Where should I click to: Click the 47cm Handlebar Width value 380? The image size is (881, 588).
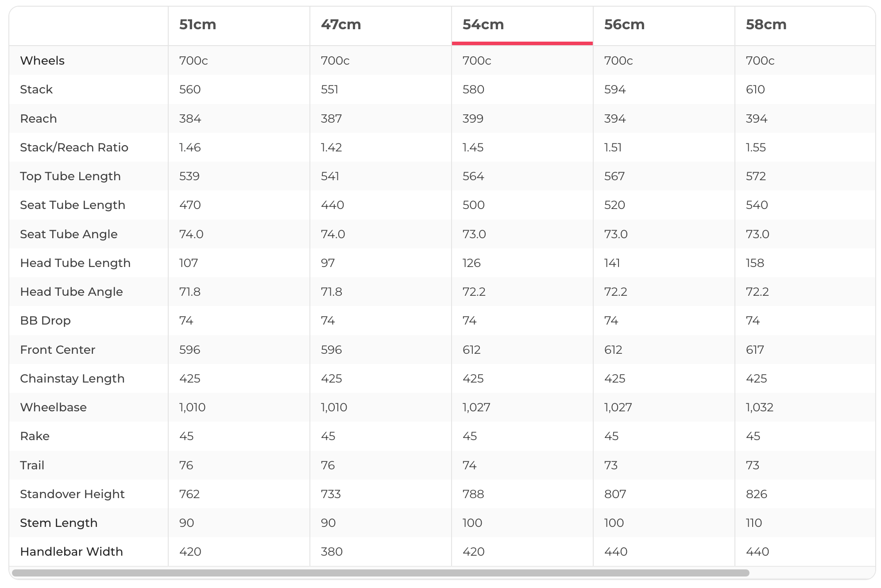(x=332, y=552)
